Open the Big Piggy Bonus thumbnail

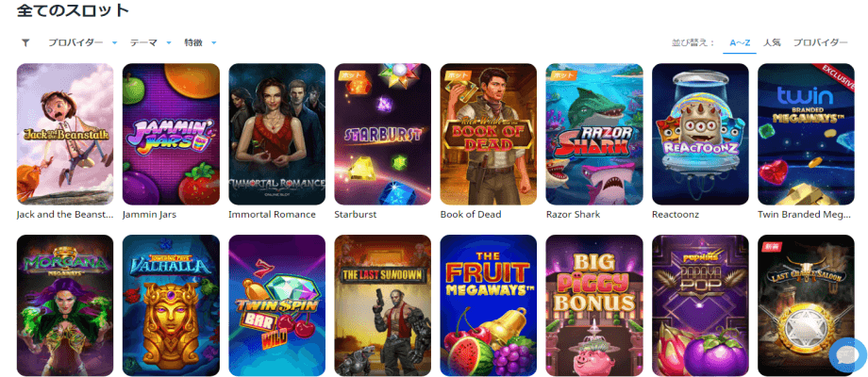pyautogui.click(x=594, y=305)
